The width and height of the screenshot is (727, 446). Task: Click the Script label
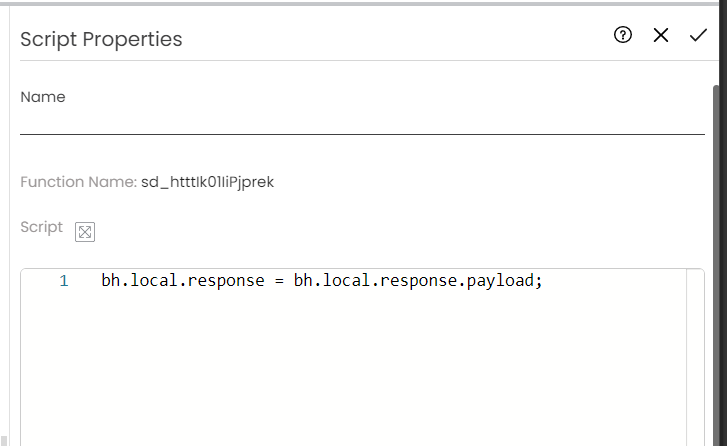click(x=41, y=227)
